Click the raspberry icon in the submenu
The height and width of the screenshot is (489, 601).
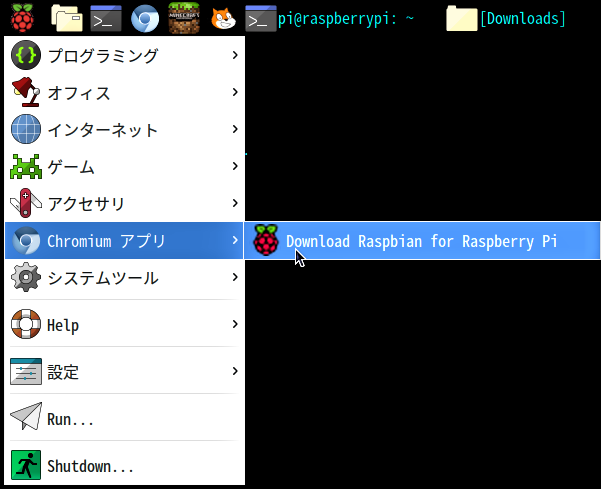266,240
